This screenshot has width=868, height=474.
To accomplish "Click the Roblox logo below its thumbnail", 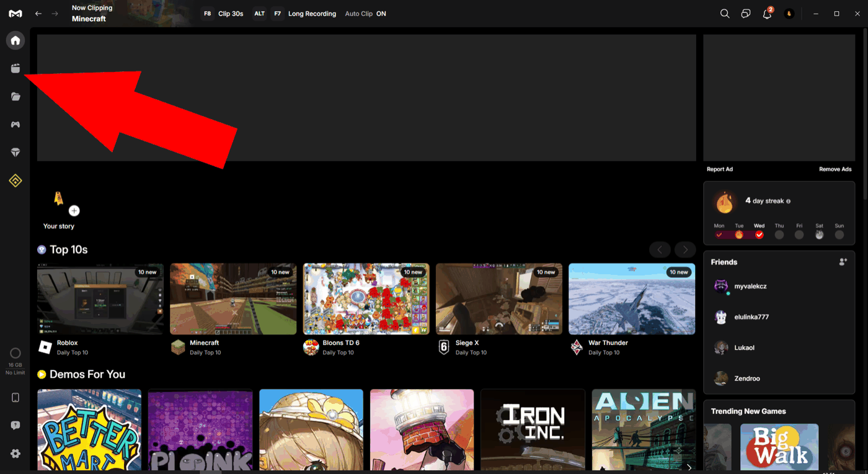I will pos(45,347).
